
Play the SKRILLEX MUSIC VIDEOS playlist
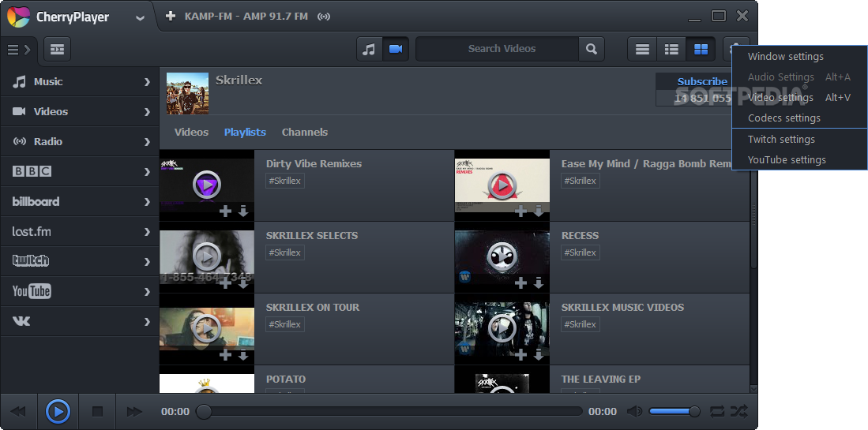[502, 329]
